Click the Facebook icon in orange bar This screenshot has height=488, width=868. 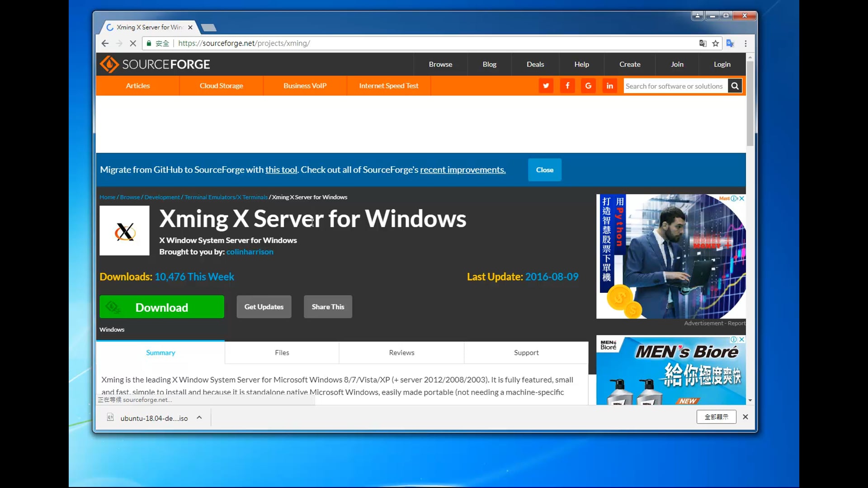[567, 86]
